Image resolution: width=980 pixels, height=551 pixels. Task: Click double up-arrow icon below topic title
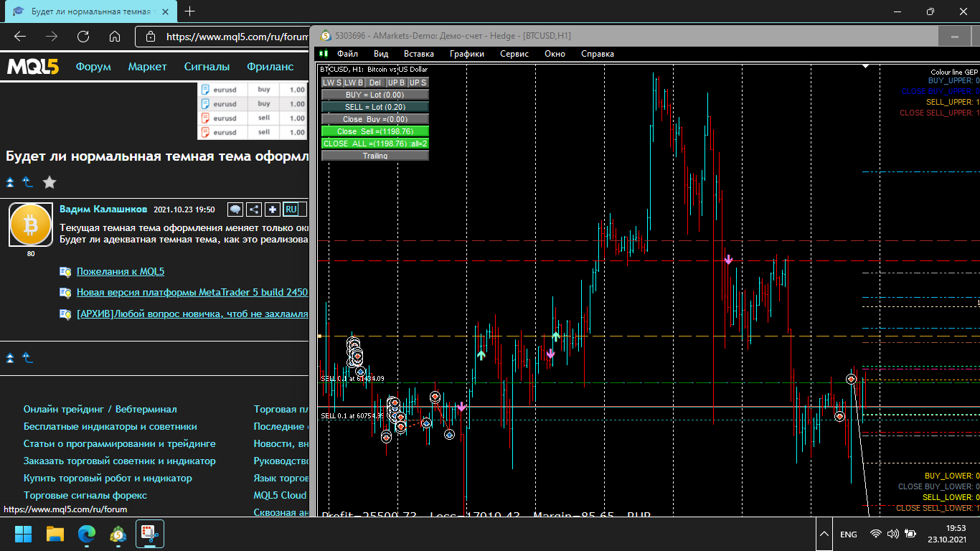pyautogui.click(x=10, y=182)
